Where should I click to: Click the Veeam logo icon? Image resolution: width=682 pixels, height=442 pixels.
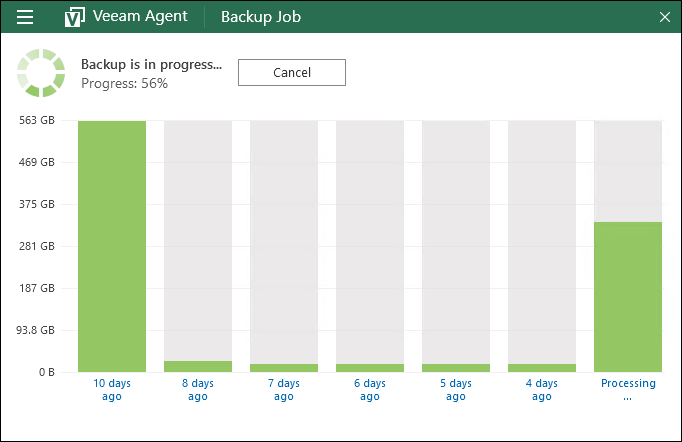(74, 17)
